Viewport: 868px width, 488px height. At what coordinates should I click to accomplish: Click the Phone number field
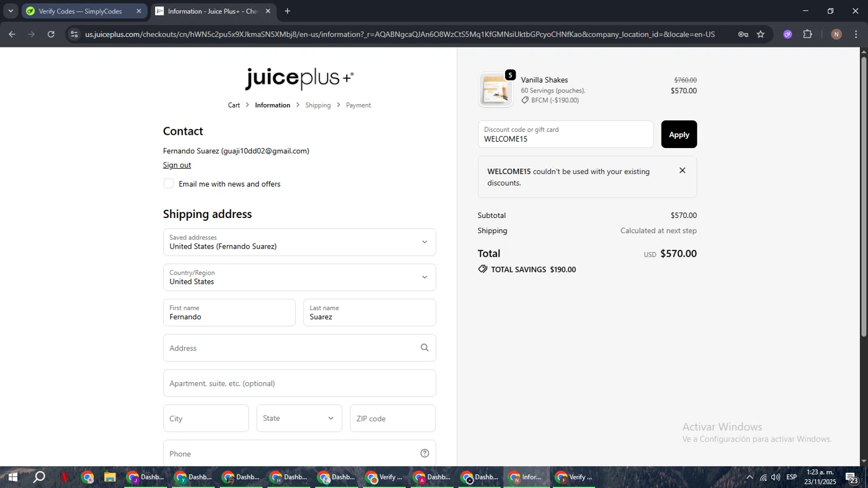[x=299, y=454]
